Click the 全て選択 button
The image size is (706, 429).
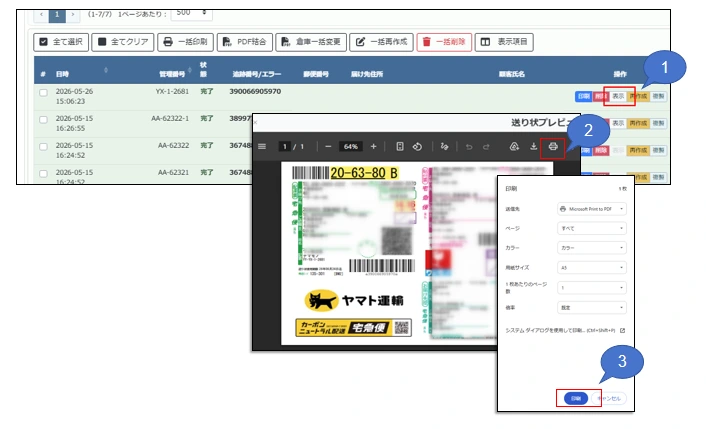pos(61,42)
